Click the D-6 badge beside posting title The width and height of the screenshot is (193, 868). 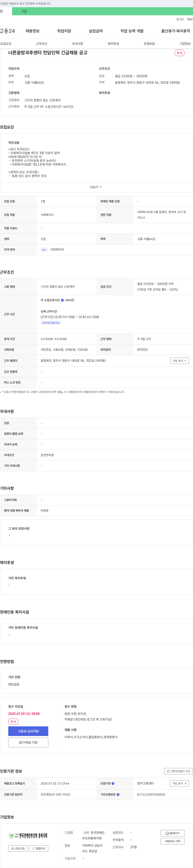(180, 53)
